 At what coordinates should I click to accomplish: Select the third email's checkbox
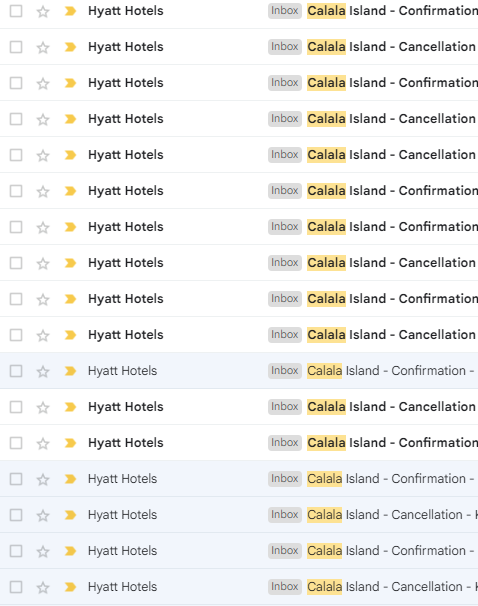16,83
